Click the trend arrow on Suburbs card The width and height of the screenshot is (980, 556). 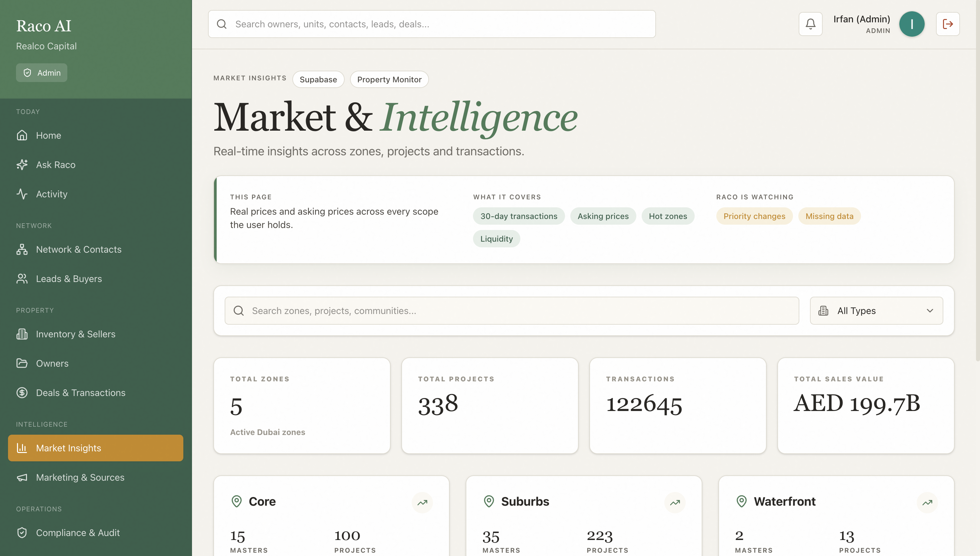pos(675,503)
